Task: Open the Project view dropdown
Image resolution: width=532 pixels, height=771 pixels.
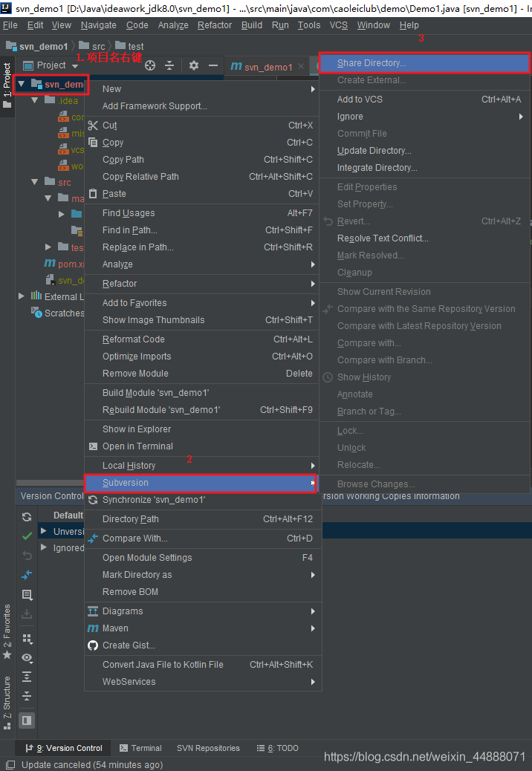Action: [75, 66]
